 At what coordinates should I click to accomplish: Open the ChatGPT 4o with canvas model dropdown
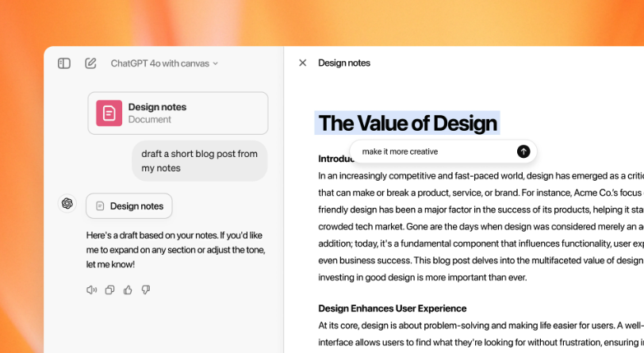pos(164,63)
